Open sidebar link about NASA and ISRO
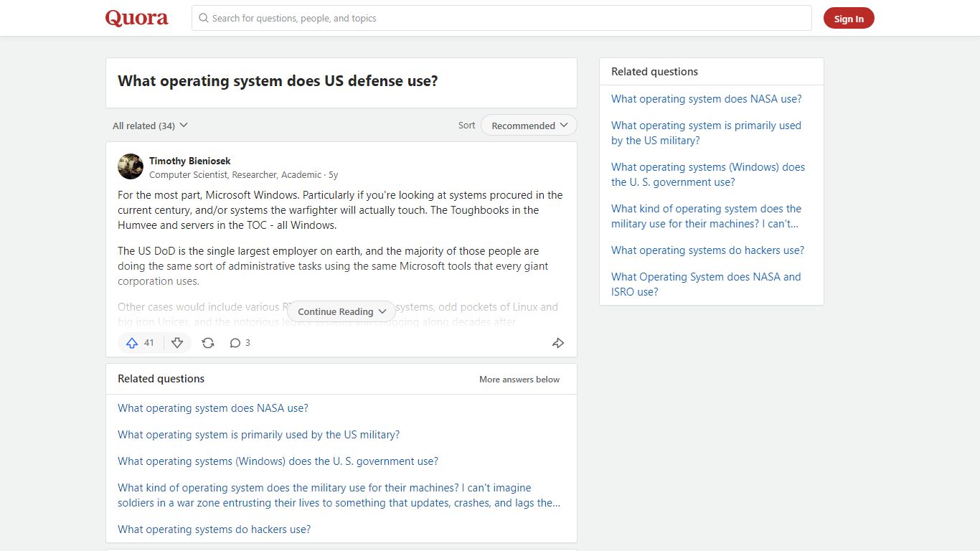This screenshot has width=980, height=551. [x=707, y=284]
